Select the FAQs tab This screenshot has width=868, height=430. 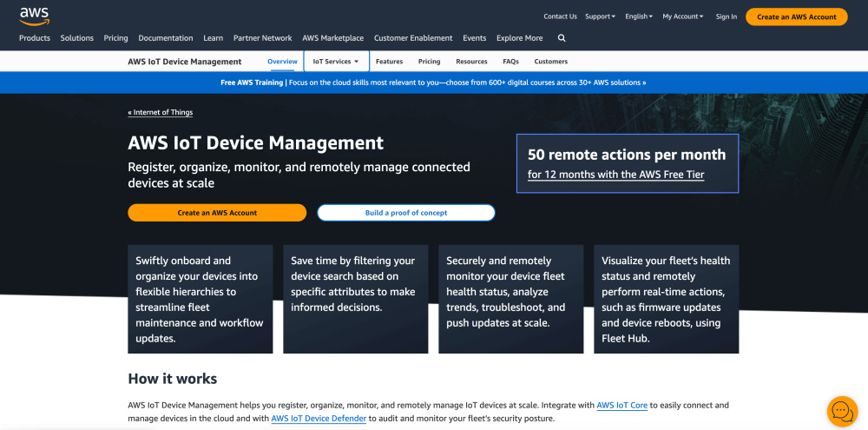point(510,62)
